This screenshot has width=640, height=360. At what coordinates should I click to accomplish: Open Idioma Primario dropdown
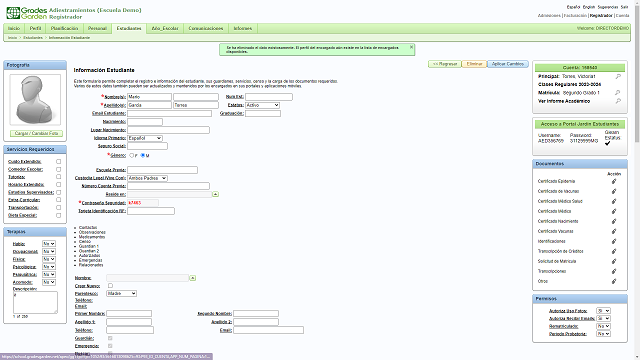click(x=145, y=138)
